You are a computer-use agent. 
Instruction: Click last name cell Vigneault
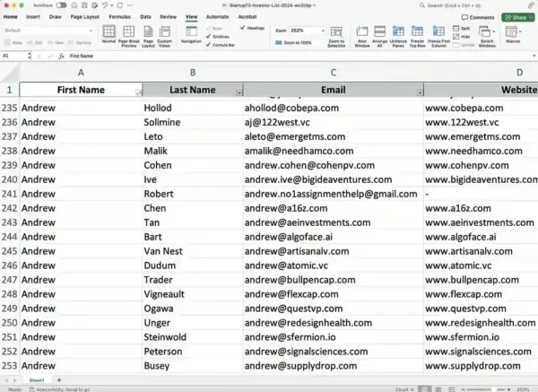click(193, 294)
